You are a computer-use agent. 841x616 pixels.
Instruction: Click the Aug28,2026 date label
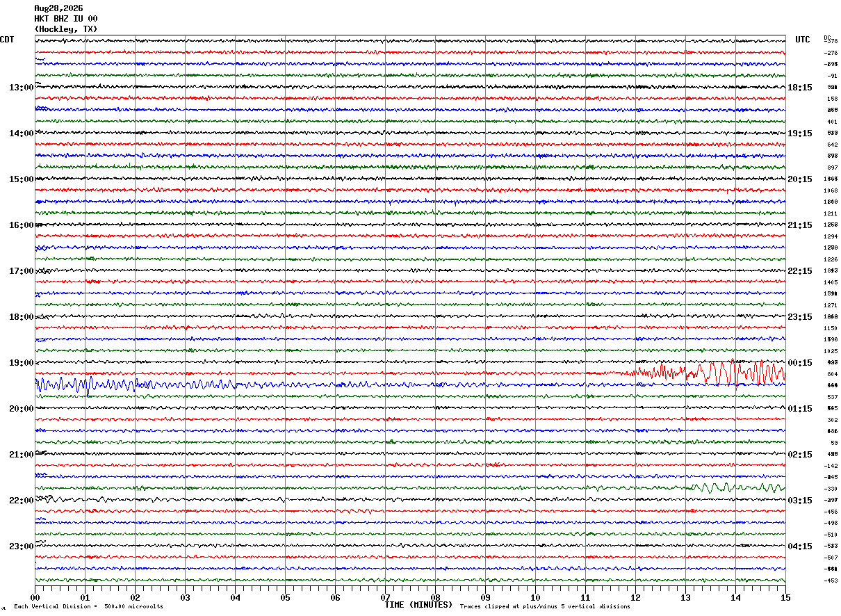pos(58,8)
